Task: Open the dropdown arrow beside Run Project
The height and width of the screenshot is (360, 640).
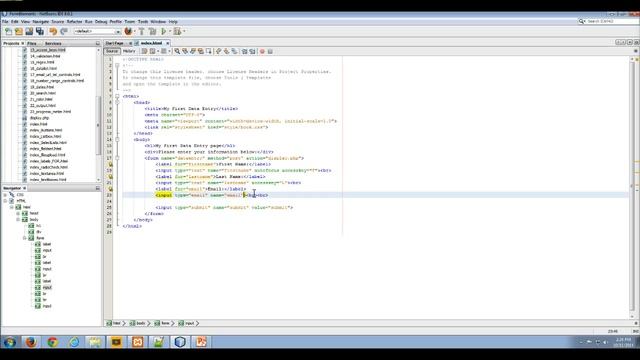Action: coord(170,31)
